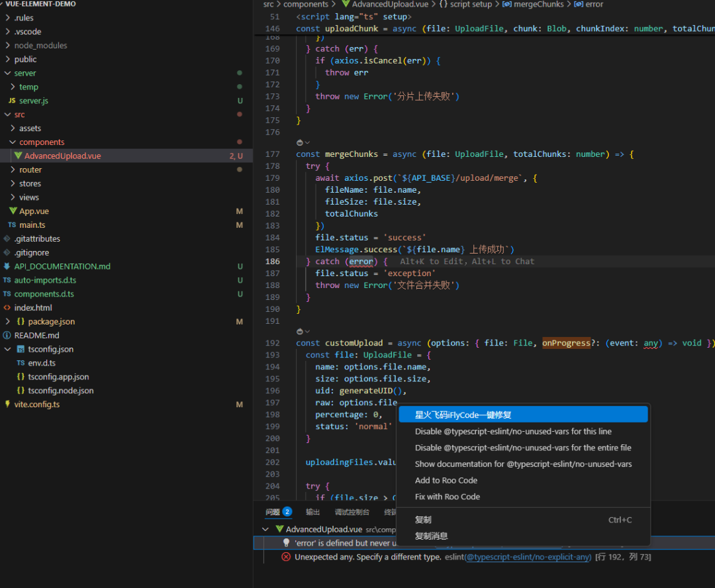Click the red error icon for 'Unexpected any'
Screen dimensions: 715x588
tap(286, 557)
